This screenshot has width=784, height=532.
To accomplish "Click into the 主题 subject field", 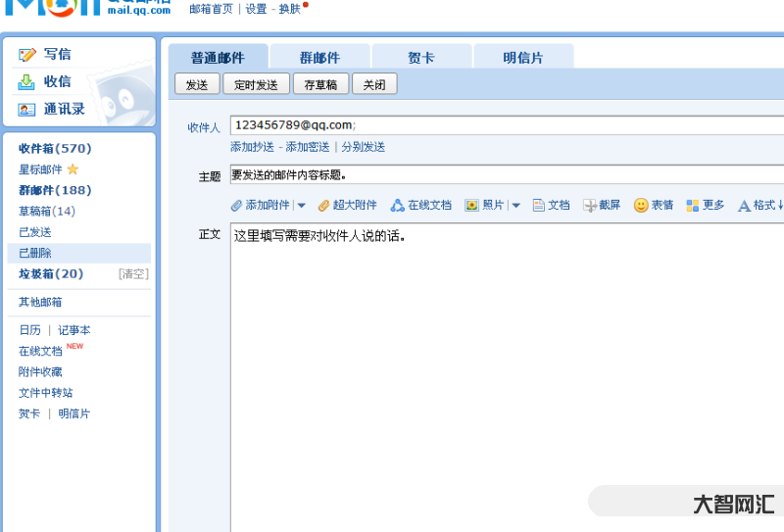I will (x=505, y=175).
